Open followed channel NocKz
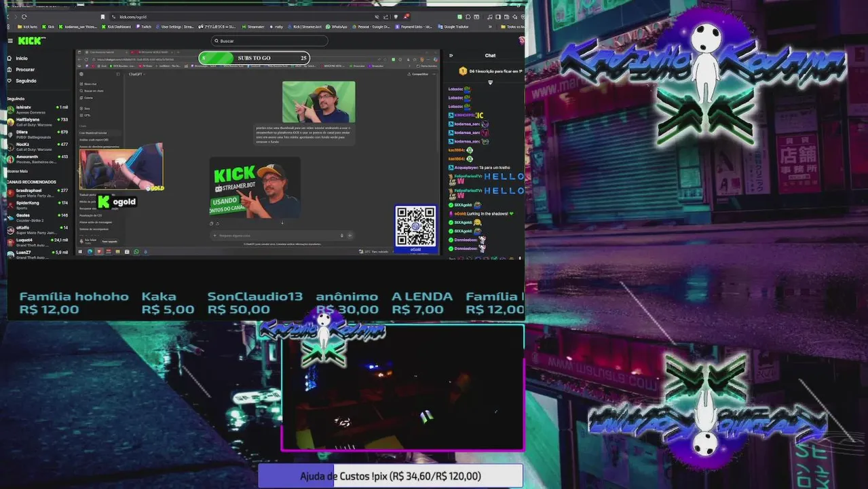Image resolution: width=868 pixels, height=489 pixels. [37, 146]
